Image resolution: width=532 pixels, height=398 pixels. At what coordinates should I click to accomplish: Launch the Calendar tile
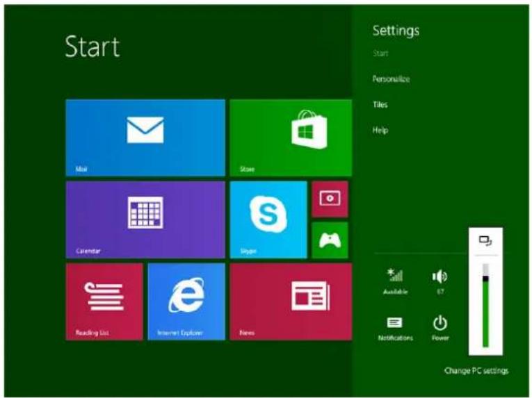pos(145,219)
